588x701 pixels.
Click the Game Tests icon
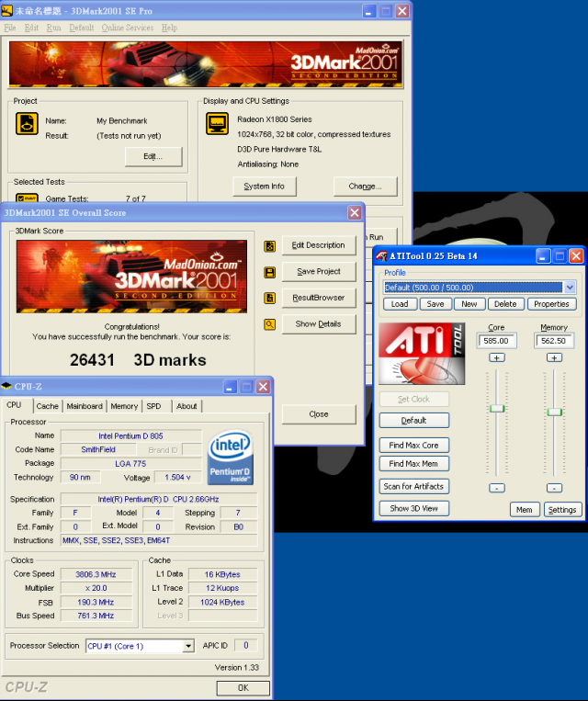pyautogui.click(x=27, y=198)
